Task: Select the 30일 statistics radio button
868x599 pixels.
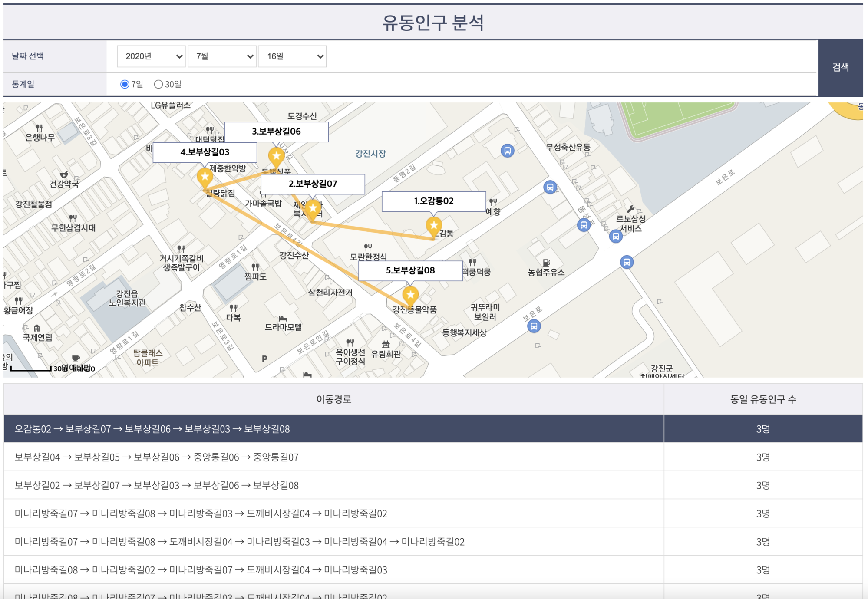Action: [158, 84]
